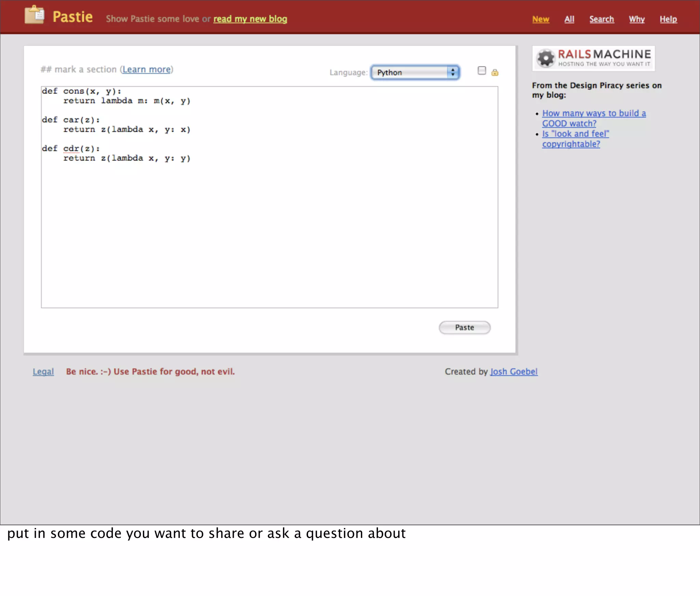The height and width of the screenshot is (596, 700).
Task: Go to the All pastes page
Action: 569,19
